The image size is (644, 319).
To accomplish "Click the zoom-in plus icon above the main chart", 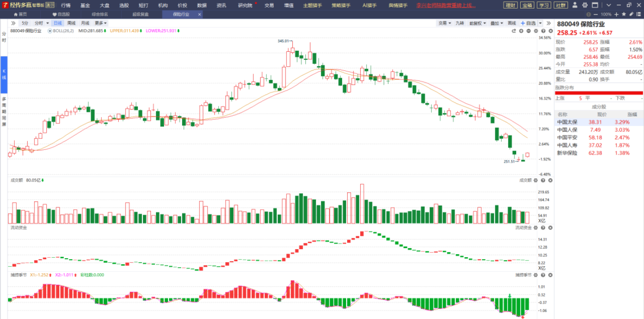I will pyautogui.click(x=521, y=31).
